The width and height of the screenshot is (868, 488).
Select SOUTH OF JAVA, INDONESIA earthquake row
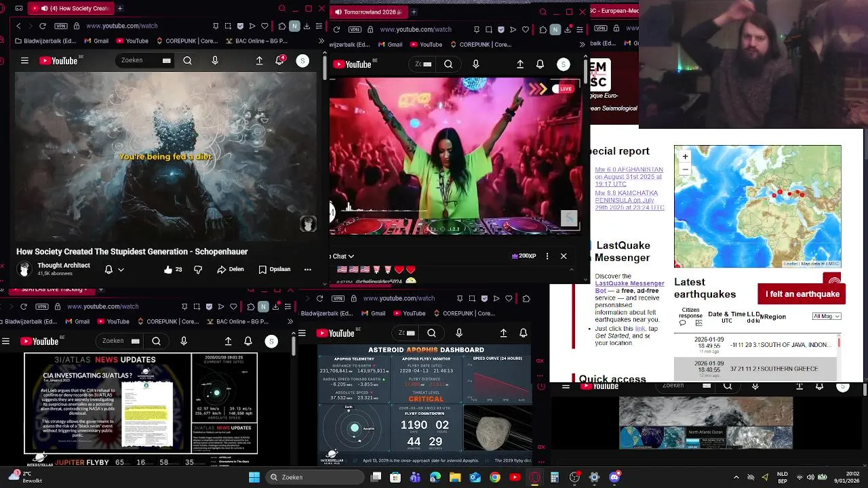[756, 345]
